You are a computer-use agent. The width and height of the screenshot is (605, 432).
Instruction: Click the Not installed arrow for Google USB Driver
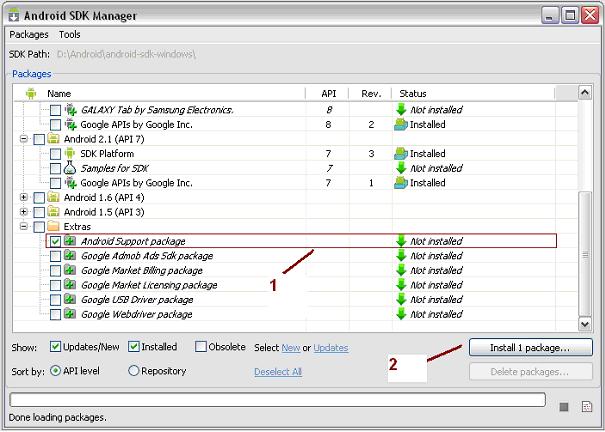pyautogui.click(x=401, y=299)
